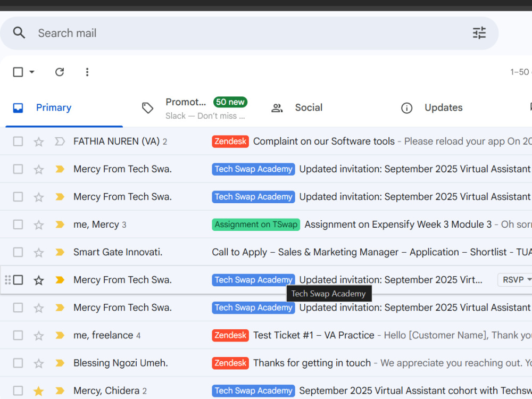
Task: Open Test Ticket #1 – VA Practice email
Action: pos(313,335)
